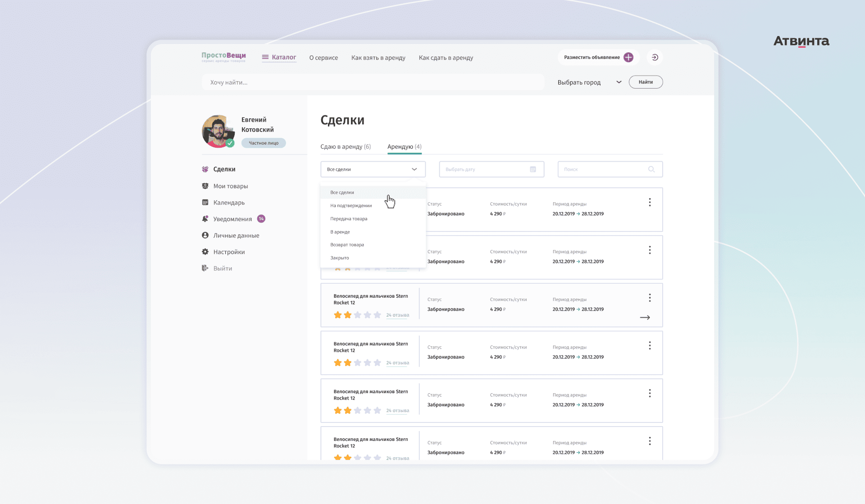Switch to Сдаю в аренду tab
This screenshot has height=504, width=865.
click(345, 147)
